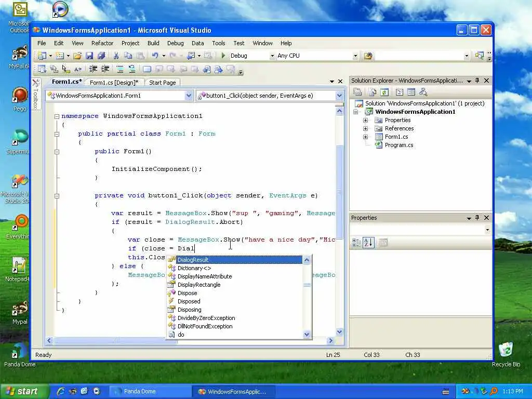Image resolution: width=532 pixels, height=399 pixels.
Task: Toggle a bookmark on the current line
Action: point(147,69)
